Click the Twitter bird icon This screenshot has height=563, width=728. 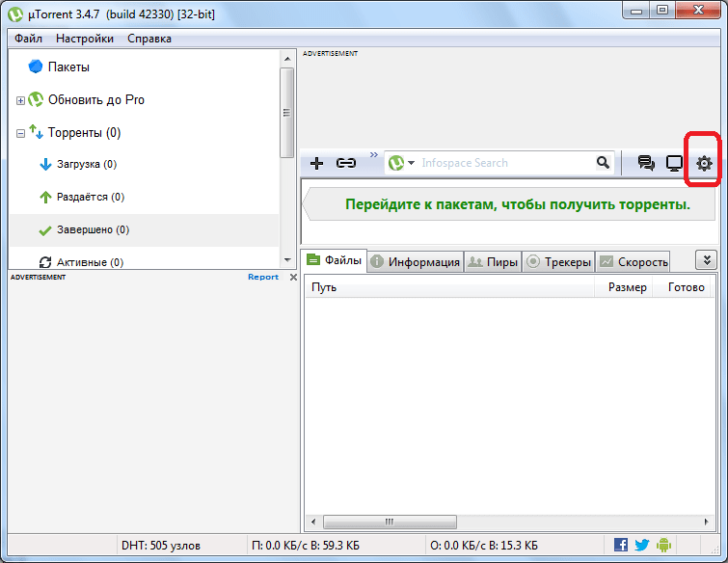(x=641, y=545)
